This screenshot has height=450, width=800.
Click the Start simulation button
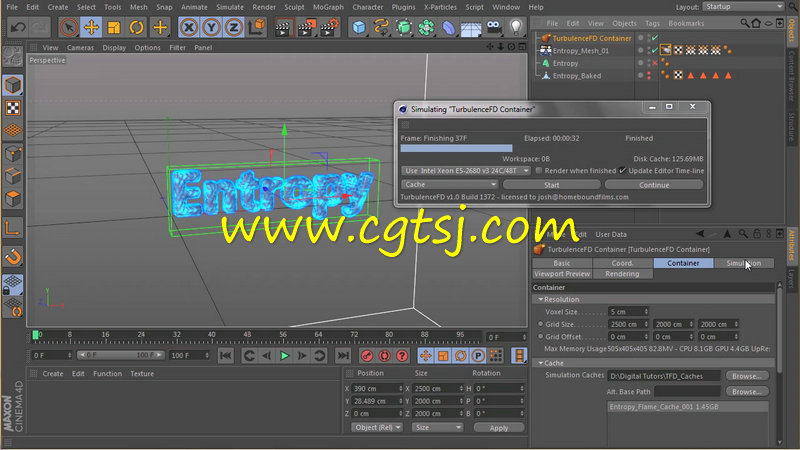coord(552,185)
